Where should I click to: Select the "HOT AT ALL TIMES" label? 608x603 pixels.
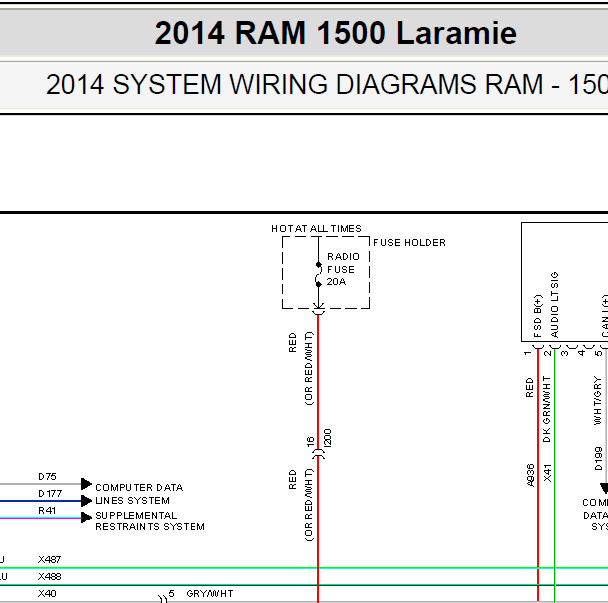(316, 228)
